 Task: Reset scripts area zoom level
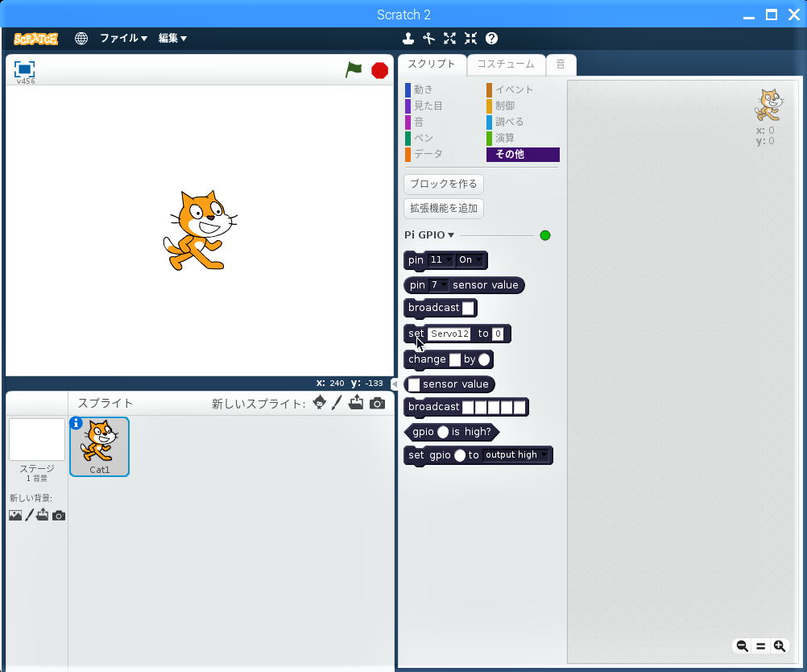[760, 645]
